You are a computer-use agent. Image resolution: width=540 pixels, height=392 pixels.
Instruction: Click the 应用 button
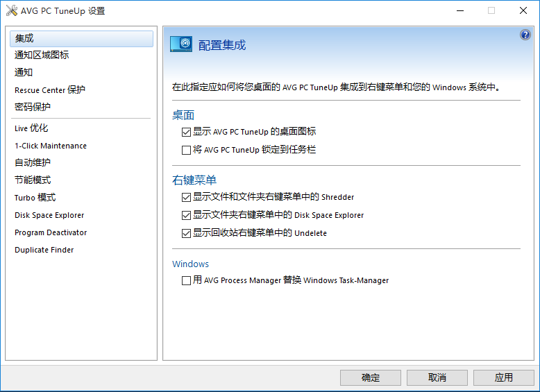504,377
